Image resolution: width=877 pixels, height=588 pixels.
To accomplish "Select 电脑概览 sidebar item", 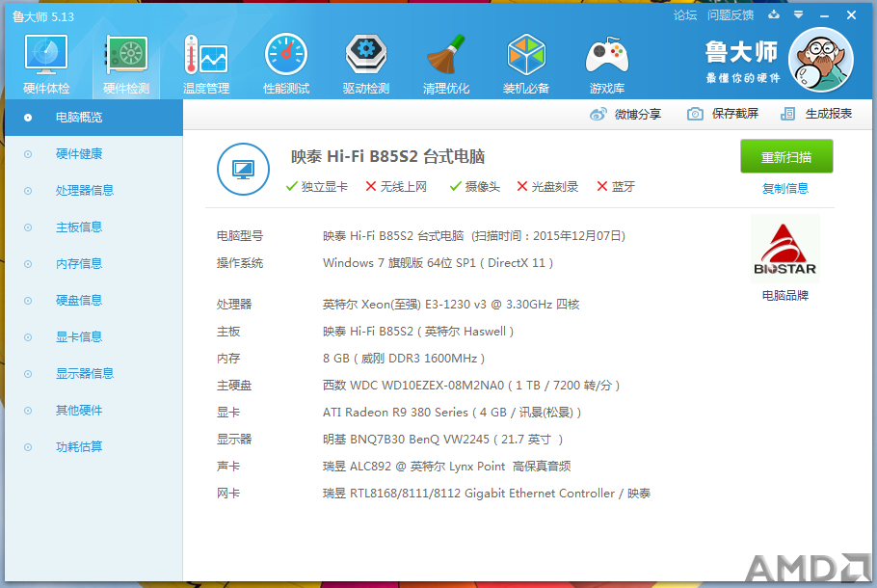I will click(x=94, y=118).
